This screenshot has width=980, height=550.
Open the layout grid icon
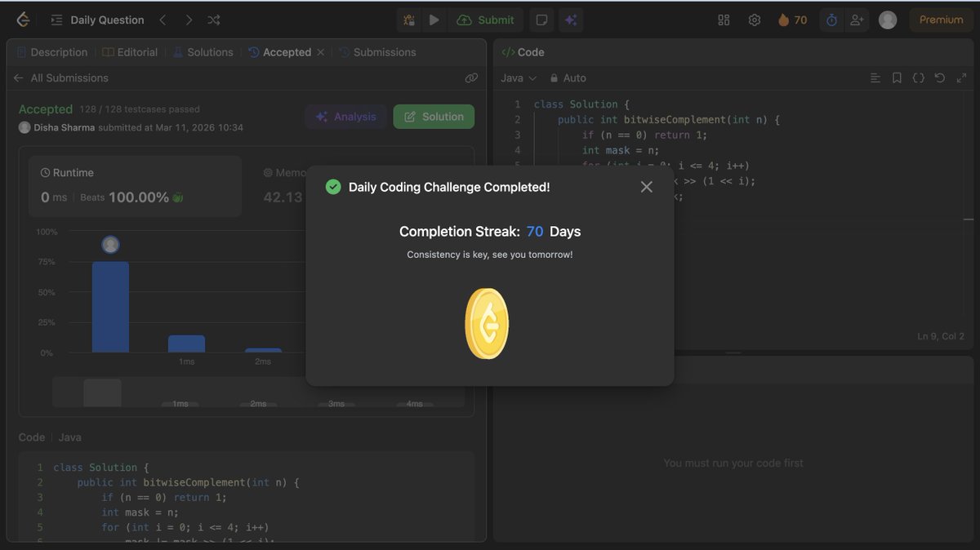pos(724,20)
